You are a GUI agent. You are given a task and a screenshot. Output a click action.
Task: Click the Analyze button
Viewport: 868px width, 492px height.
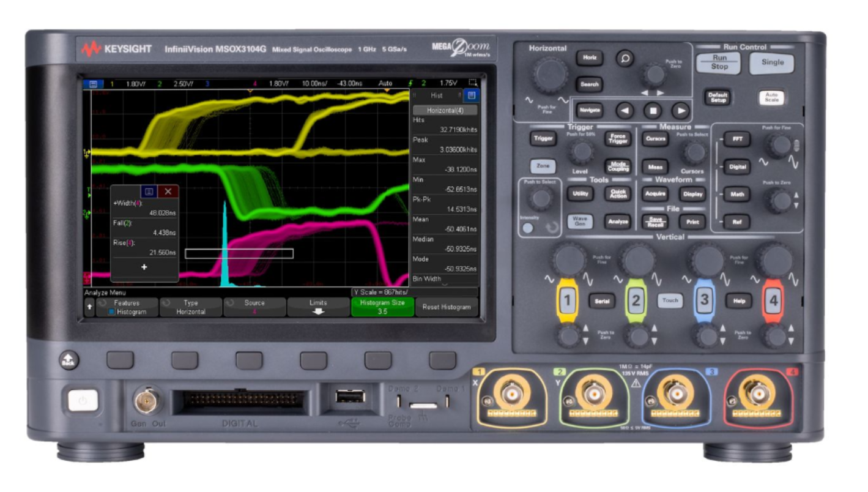point(618,222)
